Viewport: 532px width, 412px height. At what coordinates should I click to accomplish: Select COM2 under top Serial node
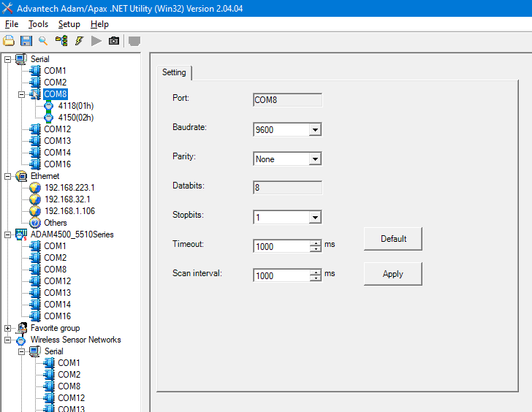(x=55, y=83)
